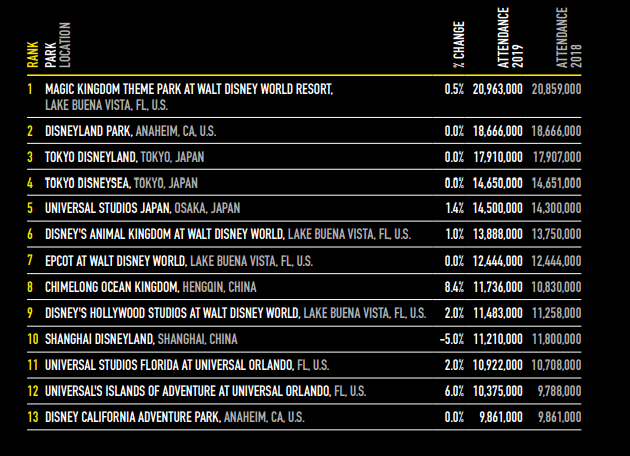The width and height of the screenshot is (630, 456).
Task: Click the 2018 attendance value 20,859,000
Action: point(556,89)
